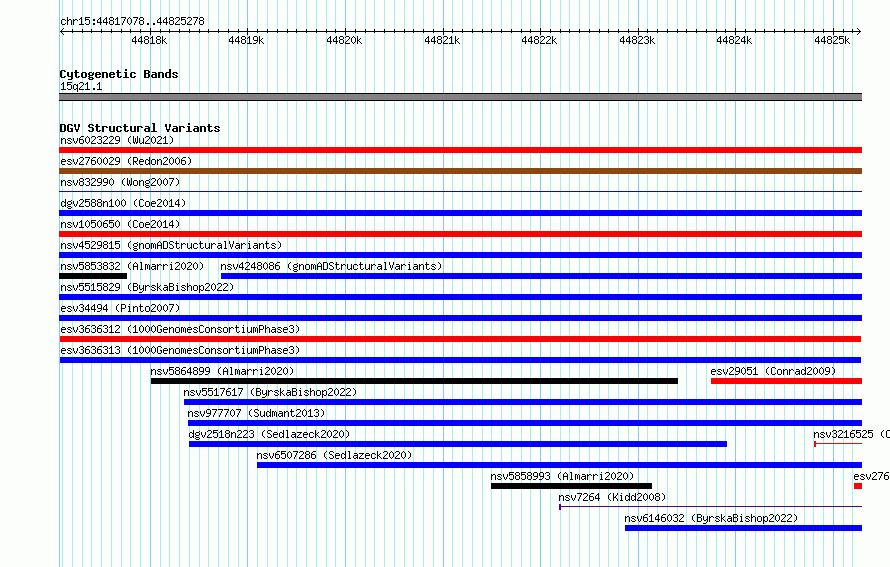Select the long black nsv5864899 bar
This screenshot has height=567, width=890.
click(414, 381)
